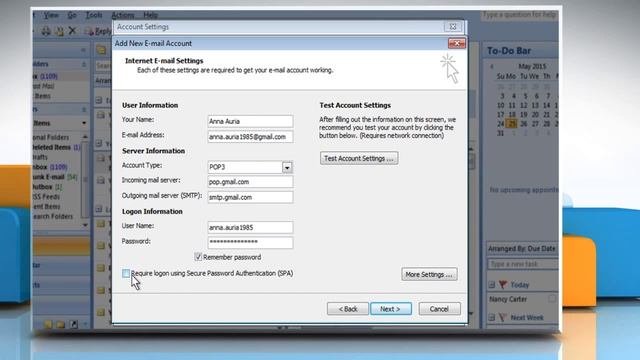This screenshot has height=360, width=640.
Task: Select Inbox (1109) in Favorite Folders
Action: tap(45, 76)
